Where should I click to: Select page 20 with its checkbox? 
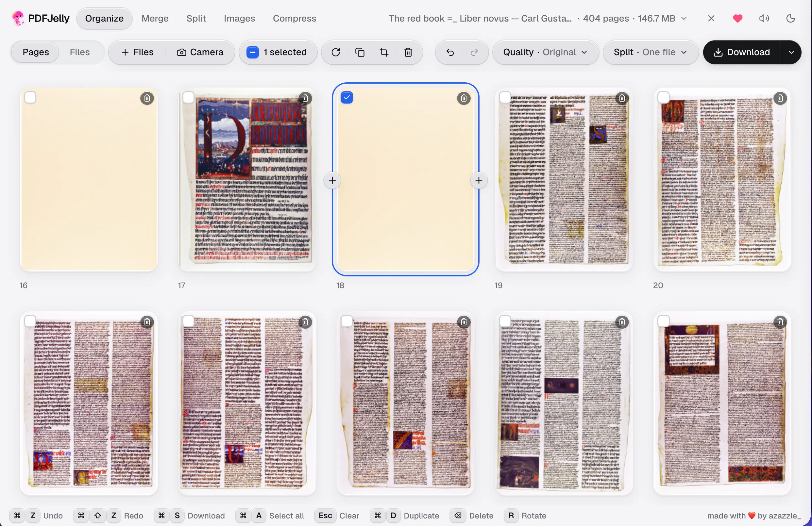[663, 97]
